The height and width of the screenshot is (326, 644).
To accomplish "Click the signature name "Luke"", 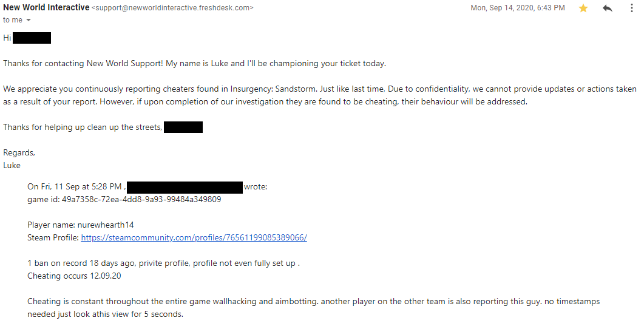I will (12, 165).
